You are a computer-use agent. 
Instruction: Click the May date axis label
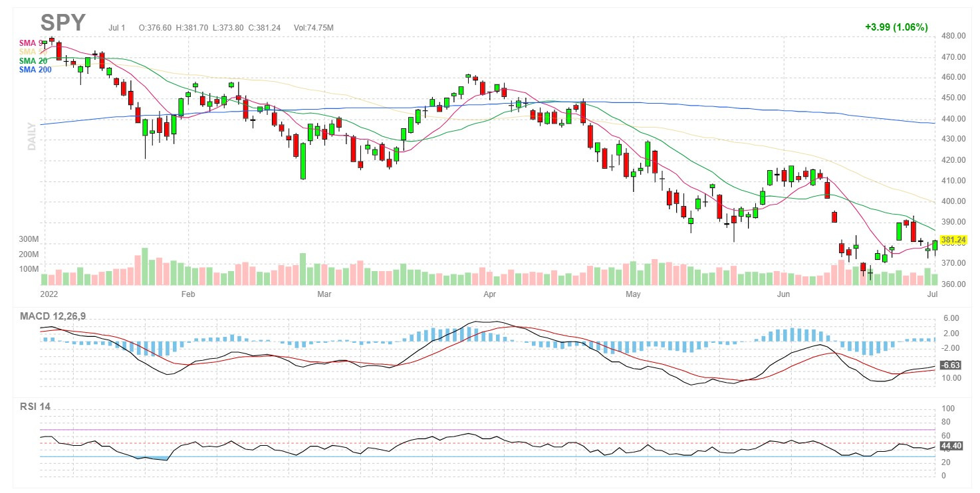[x=634, y=293]
